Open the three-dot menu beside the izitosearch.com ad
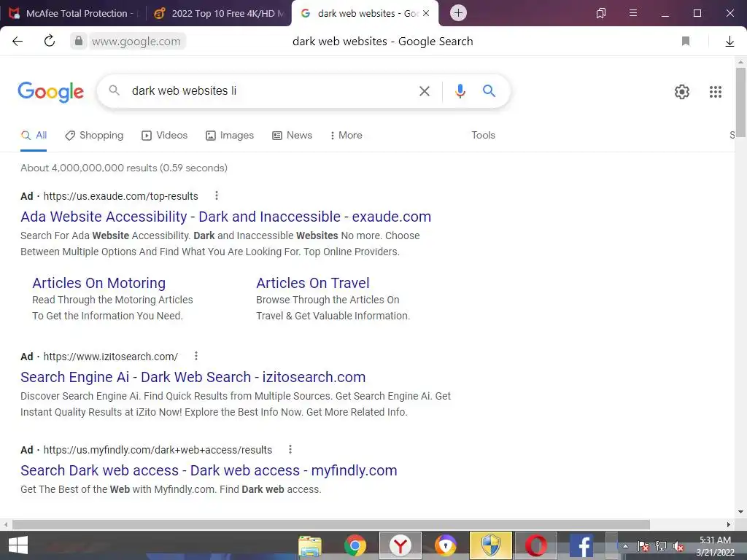This screenshot has height=560, width=747. [196, 356]
